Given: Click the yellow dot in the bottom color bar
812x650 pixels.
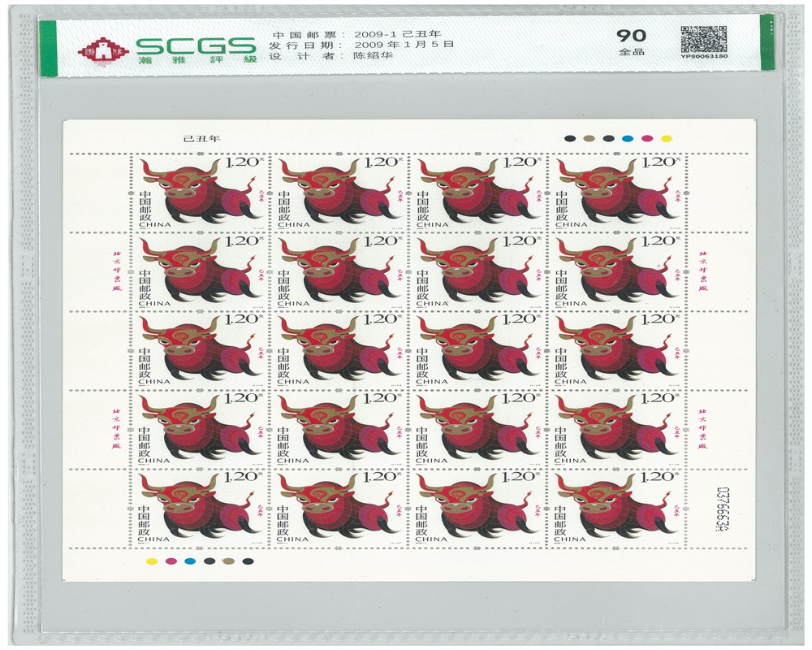Looking at the screenshot, I should pyautogui.click(x=150, y=561).
